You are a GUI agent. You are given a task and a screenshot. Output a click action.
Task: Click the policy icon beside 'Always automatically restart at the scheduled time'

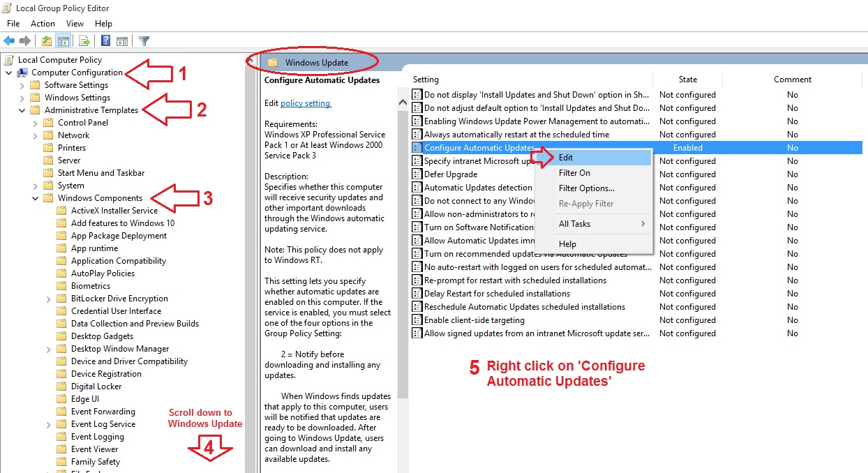(417, 135)
